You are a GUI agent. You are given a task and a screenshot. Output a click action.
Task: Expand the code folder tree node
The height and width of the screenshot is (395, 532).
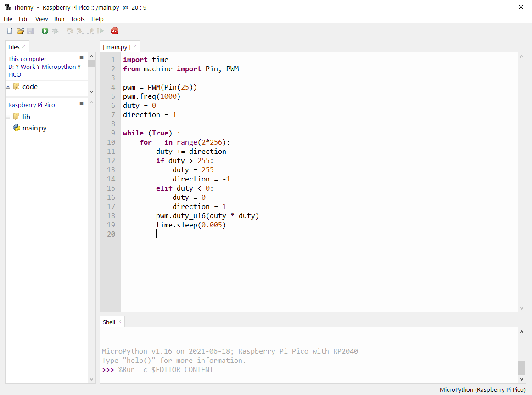[x=7, y=86]
